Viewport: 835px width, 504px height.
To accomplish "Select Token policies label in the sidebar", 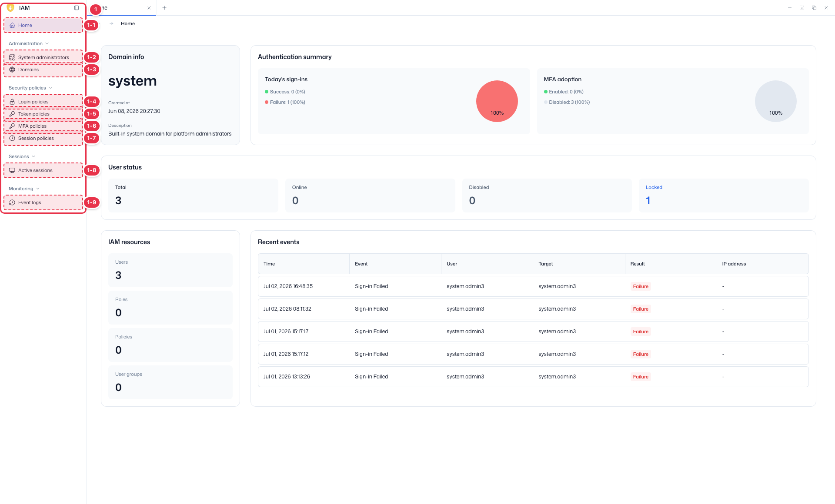I will [x=34, y=114].
